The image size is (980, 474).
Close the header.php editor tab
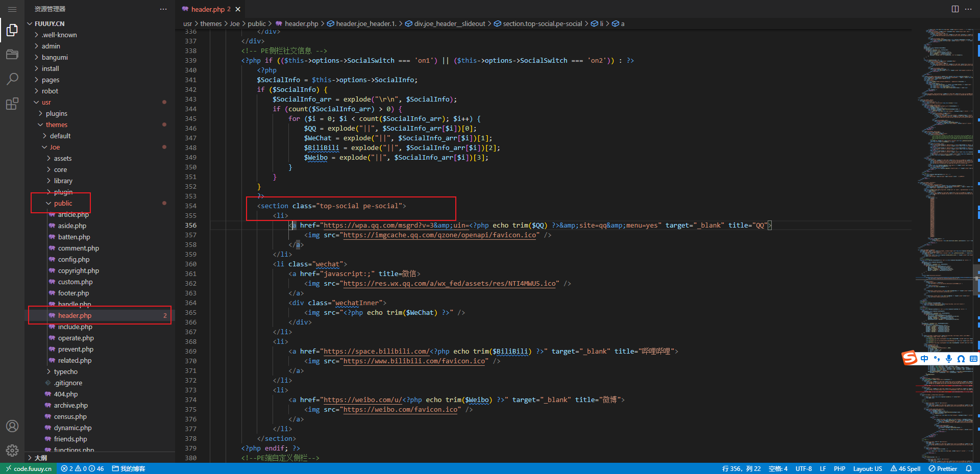tap(238, 9)
